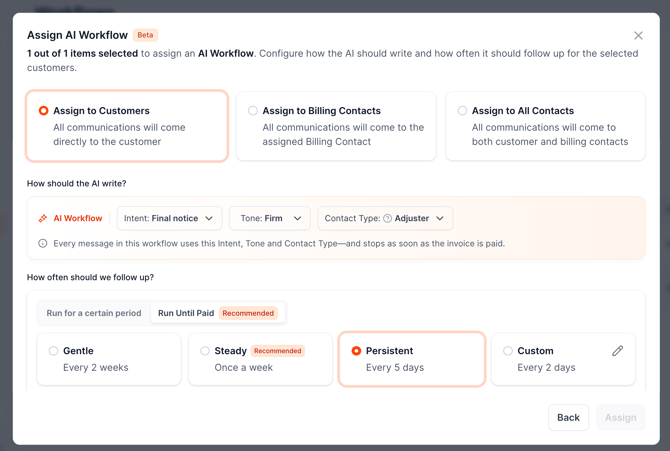Click the Back button
The height and width of the screenshot is (451, 670).
[x=568, y=418]
